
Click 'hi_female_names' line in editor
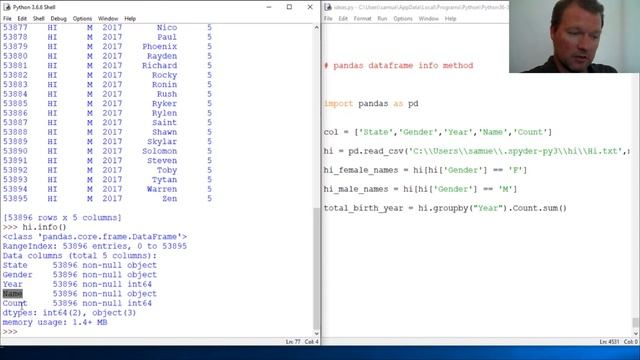(x=425, y=170)
